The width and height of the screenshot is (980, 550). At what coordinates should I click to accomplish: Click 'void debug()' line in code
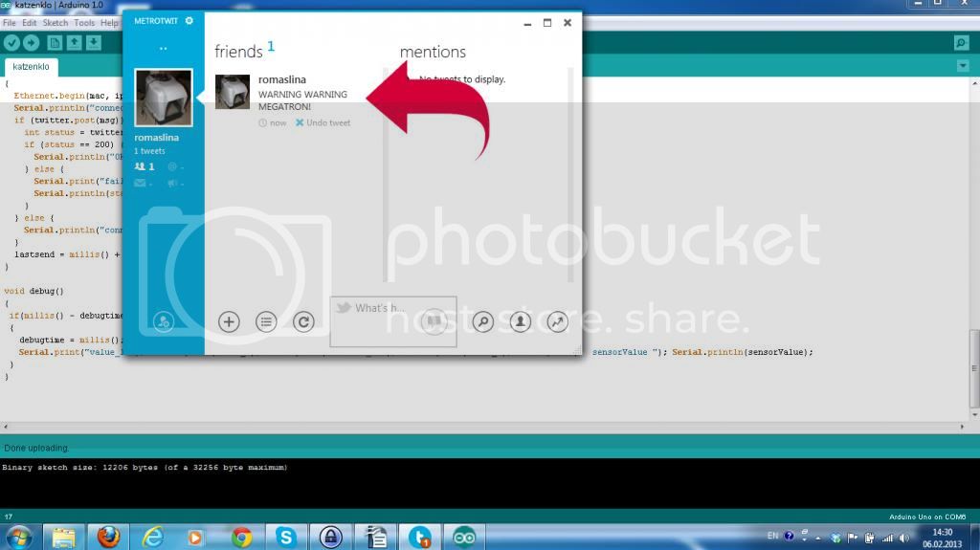[33, 291]
